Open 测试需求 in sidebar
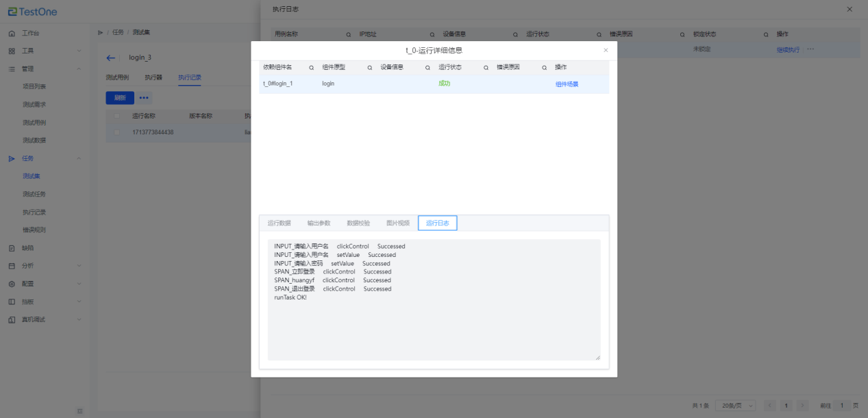This screenshot has width=868, height=418. coord(34,105)
